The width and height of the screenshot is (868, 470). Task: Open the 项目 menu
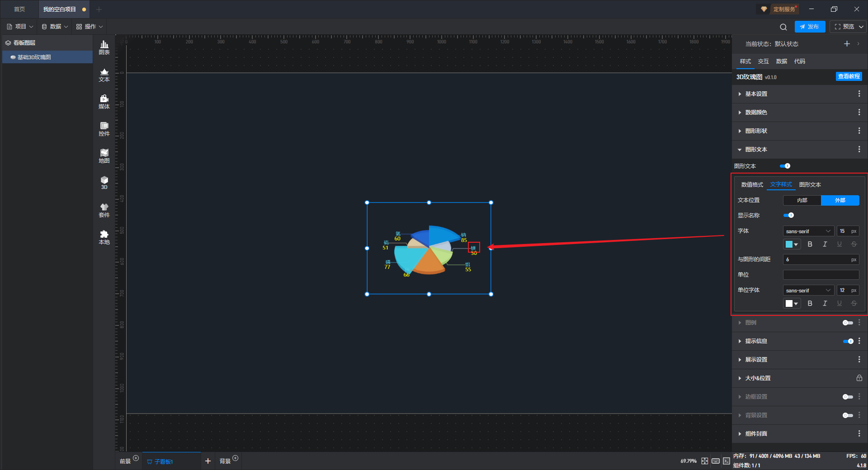coord(20,27)
